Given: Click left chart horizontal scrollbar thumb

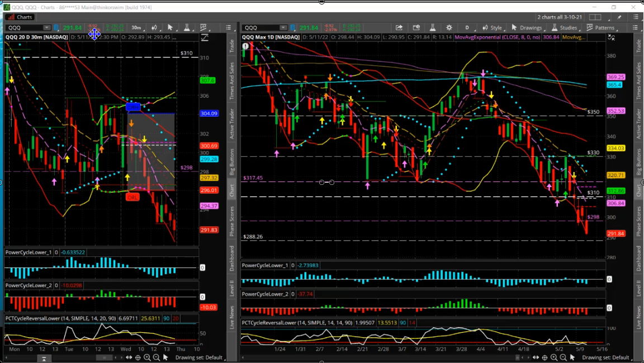Looking at the screenshot, I should click(105, 357).
